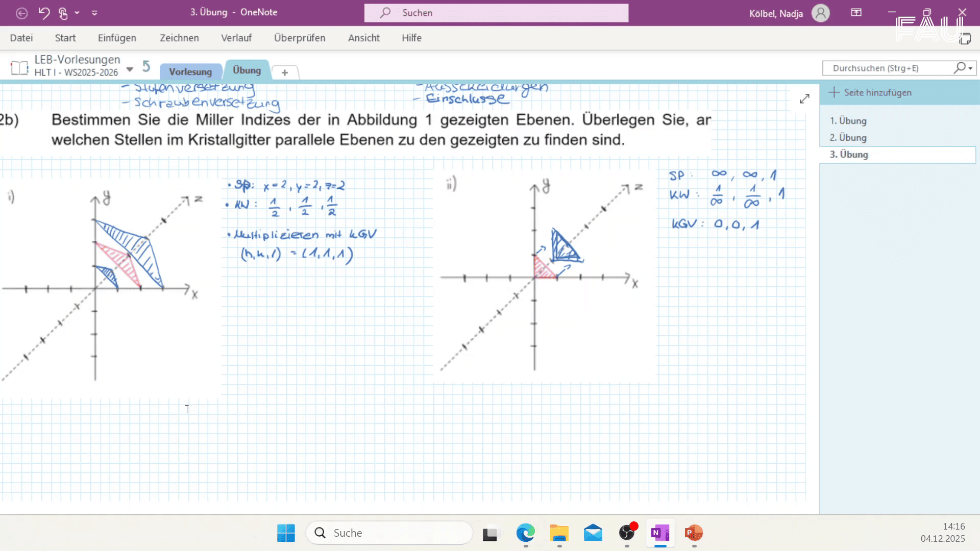Click the full-screen view icon in title bar
The width and height of the screenshot is (980, 551).
click(856, 13)
